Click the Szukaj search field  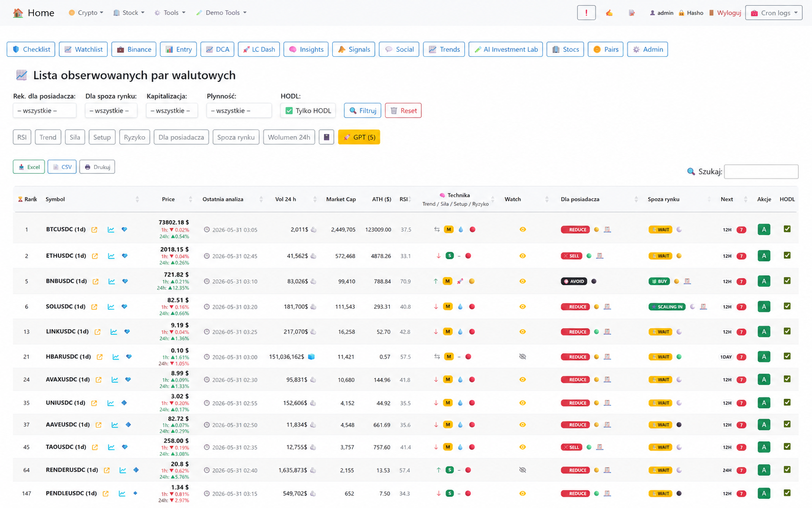click(x=761, y=172)
